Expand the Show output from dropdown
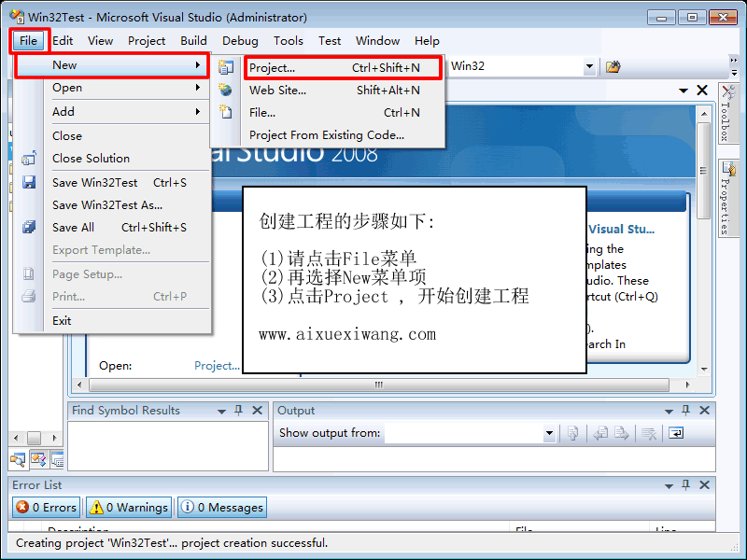747x560 pixels. (x=549, y=433)
